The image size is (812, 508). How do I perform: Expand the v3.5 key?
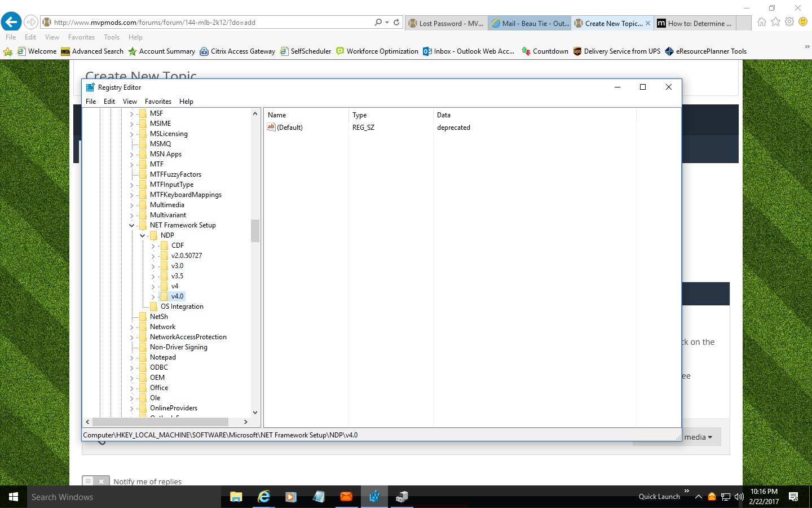[x=153, y=276]
